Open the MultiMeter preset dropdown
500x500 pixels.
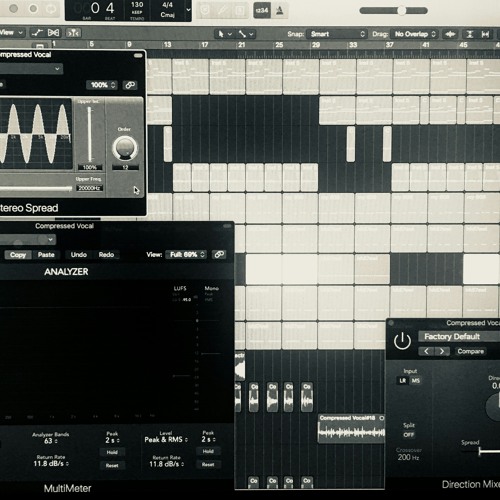(27, 239)
